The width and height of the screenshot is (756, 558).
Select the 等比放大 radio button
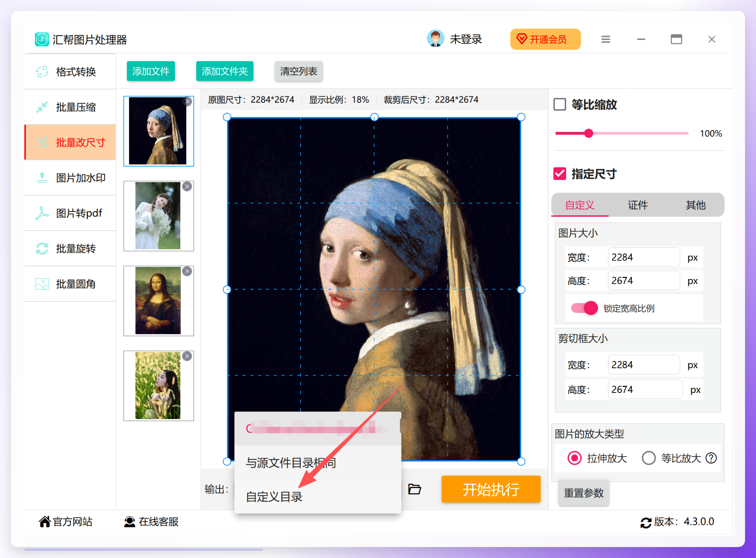[x=649, y=458]
